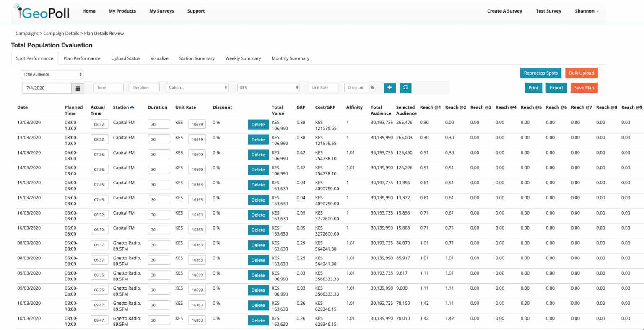Viewport: 644px width, 330px height.
Task: Expand the Station... selector
Action: (x=197, y=87)
